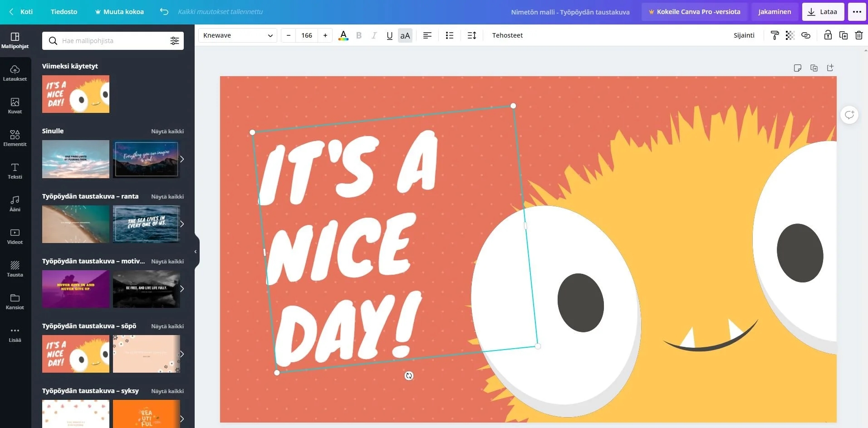Toggle italic formatting
868x428 pixels.
(x=374, y=35)
